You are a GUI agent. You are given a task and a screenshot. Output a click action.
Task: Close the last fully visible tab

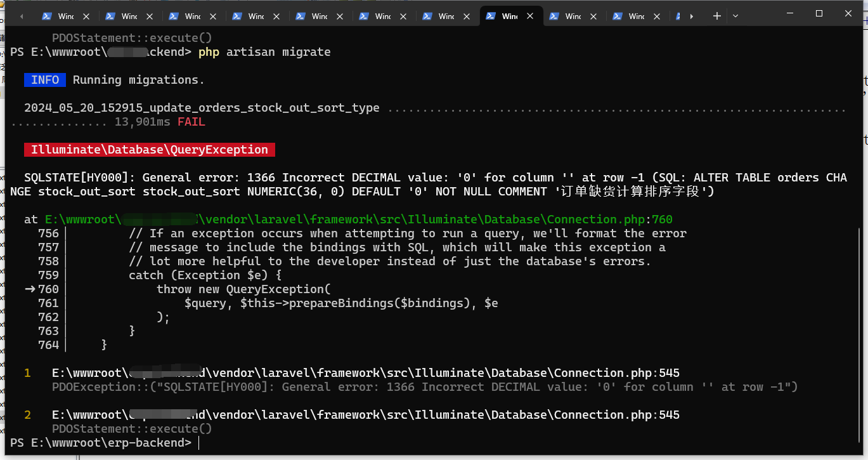[x=657, y=16]
